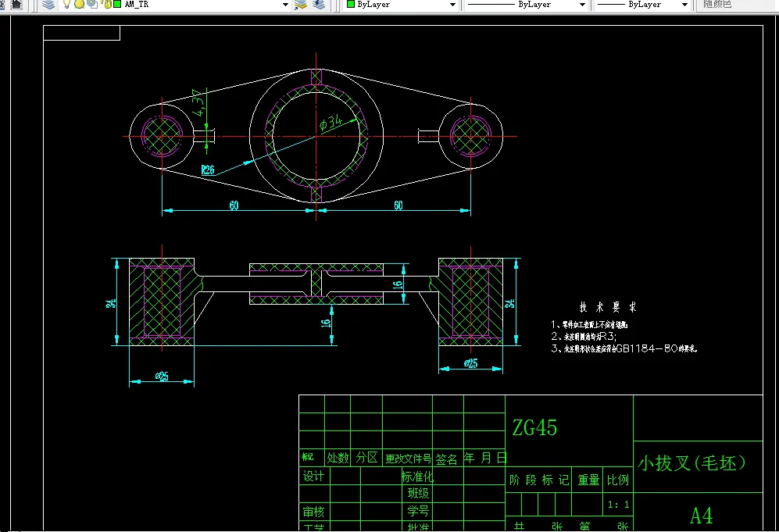Open the ByLayer lineweight dropdown
779x532 pixels.
click(684, 5)
